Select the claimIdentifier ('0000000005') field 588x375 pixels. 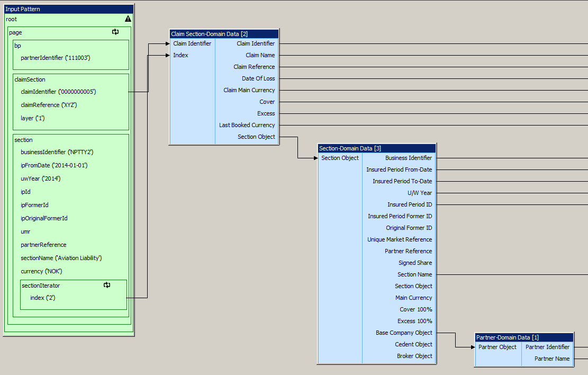click(x=58, y=92)
